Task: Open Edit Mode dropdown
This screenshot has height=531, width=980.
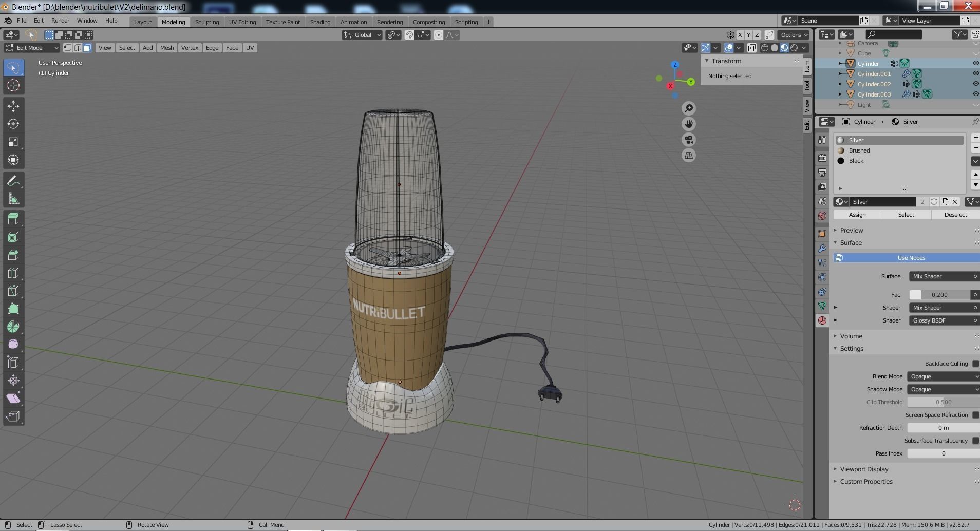Action: click(32, 48)
